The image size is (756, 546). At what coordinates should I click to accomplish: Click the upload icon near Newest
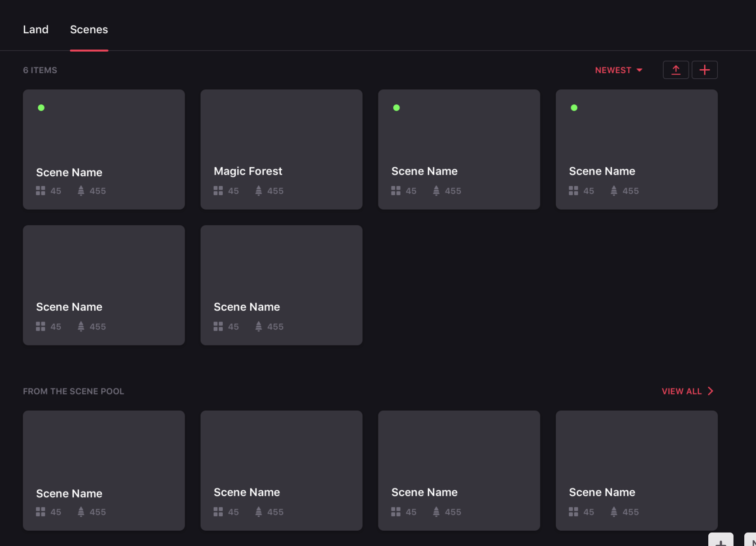[675, 70]
